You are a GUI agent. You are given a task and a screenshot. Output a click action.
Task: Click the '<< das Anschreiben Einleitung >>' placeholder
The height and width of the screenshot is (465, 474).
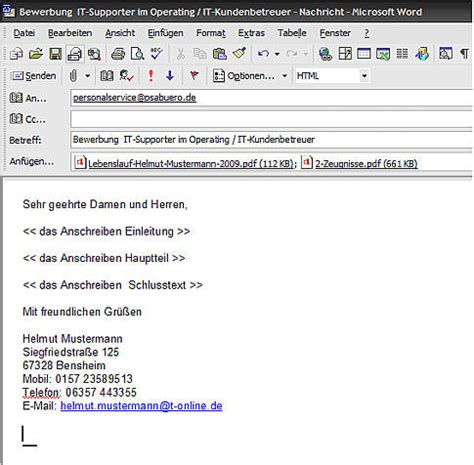point(106,231)
